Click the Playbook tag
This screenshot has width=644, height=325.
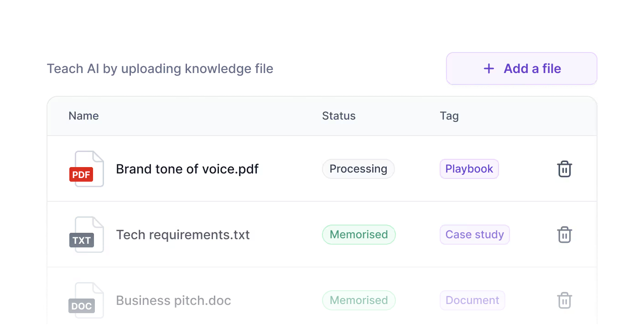point(469,169)
